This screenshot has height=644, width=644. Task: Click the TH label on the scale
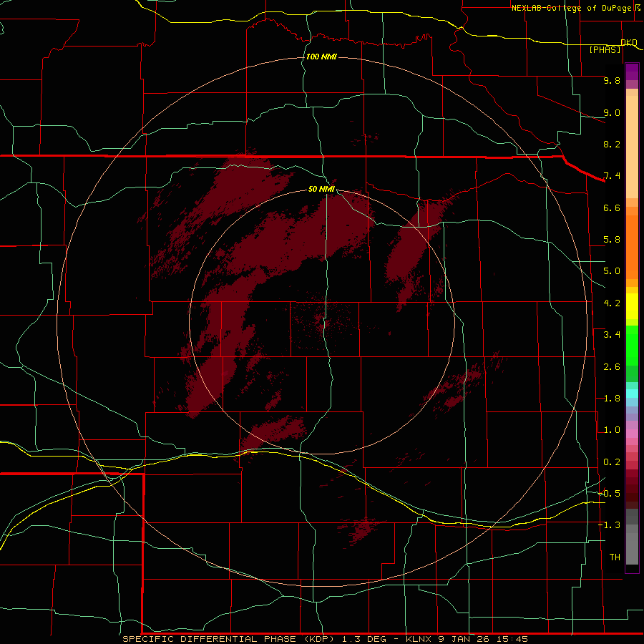(x=615, y=557)
